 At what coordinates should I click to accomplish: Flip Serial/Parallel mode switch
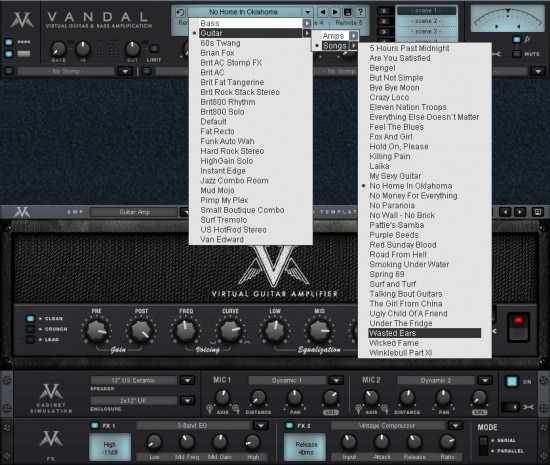[483, 445]
